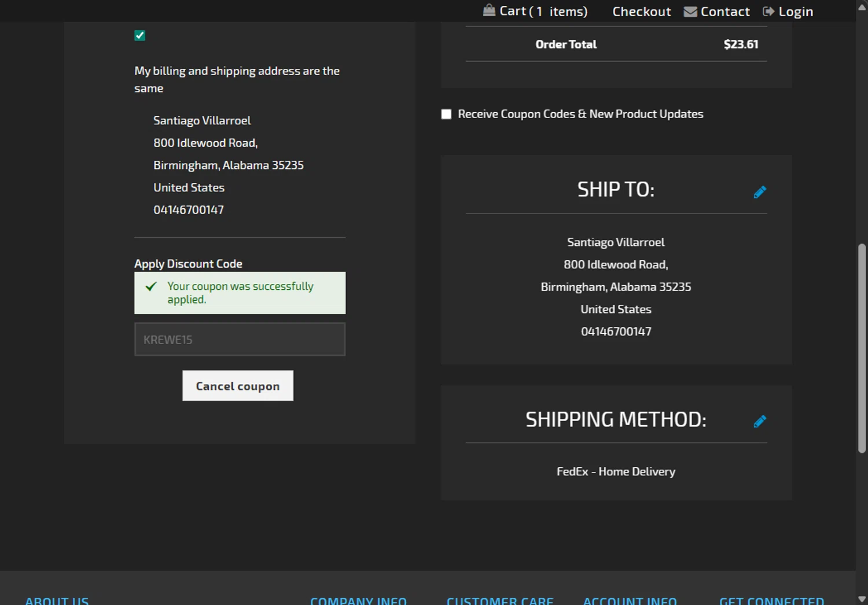Edit Shipping Method pencil icon
This screenshot has height=605, width=868.
coord(760,422)
